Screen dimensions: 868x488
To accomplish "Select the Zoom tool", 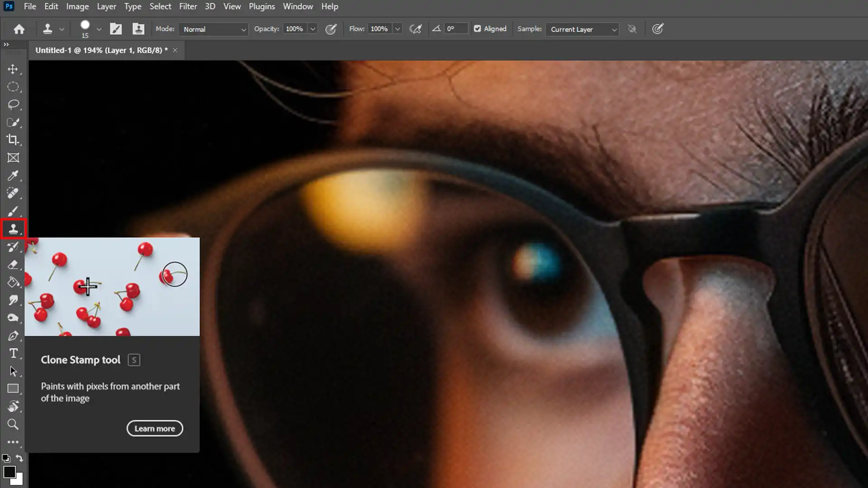I will coord(13,424).
